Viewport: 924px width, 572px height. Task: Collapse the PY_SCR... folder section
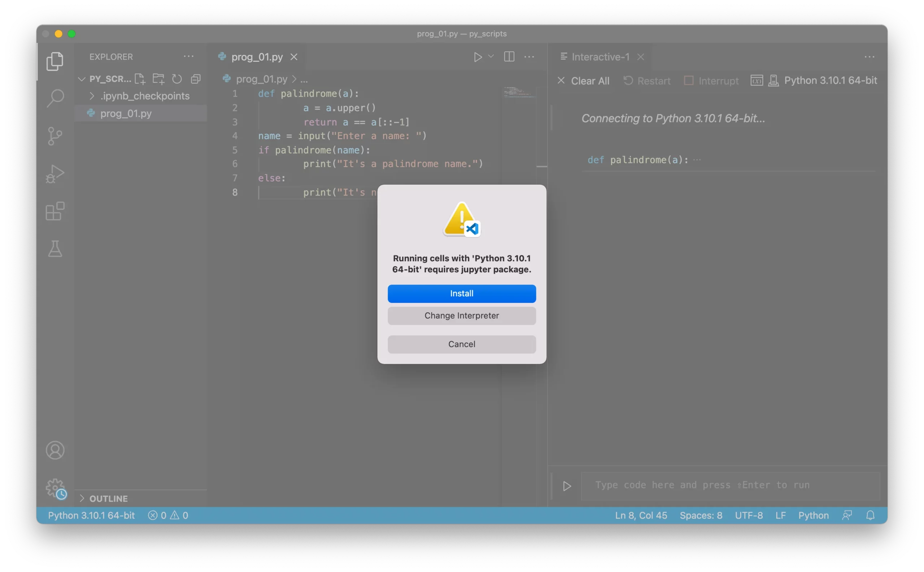(x=81, y=79)
